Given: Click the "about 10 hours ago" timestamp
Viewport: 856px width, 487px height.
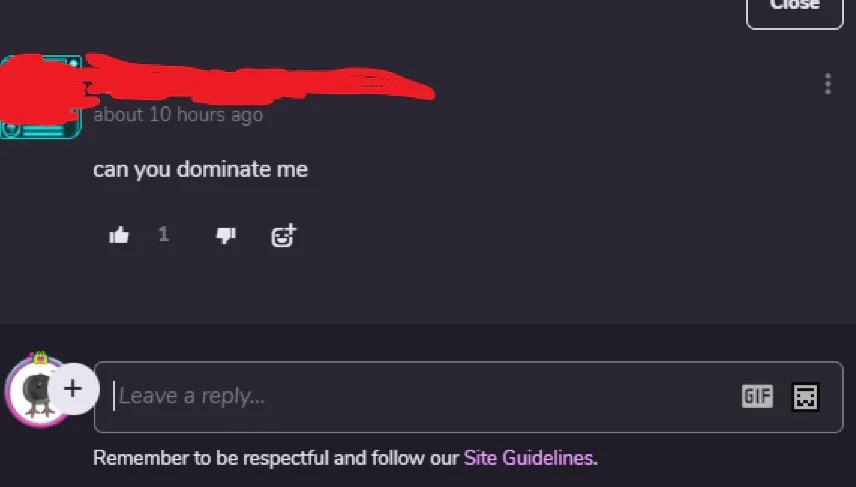Looking at the screenshot, I should (178, 114).
